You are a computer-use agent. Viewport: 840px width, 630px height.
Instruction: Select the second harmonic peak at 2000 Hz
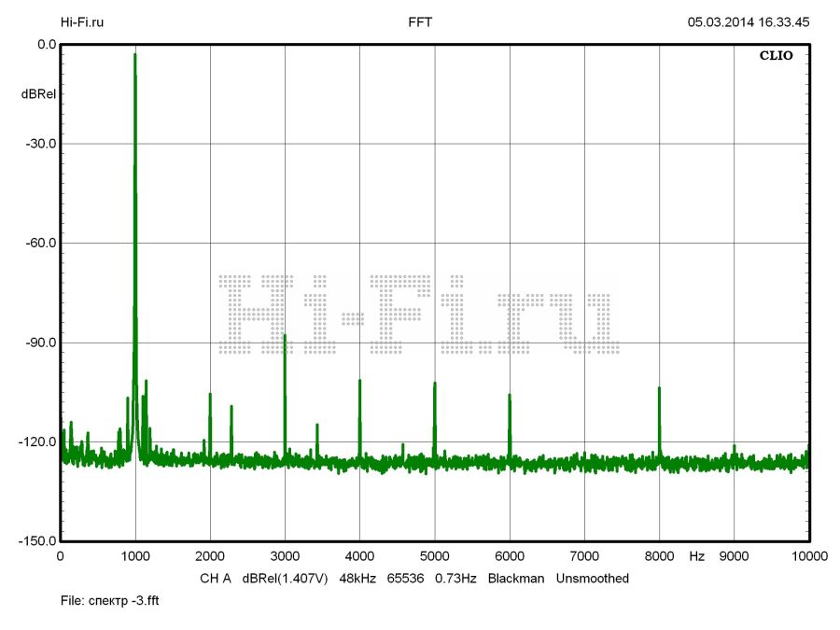[x=210, y=397]
